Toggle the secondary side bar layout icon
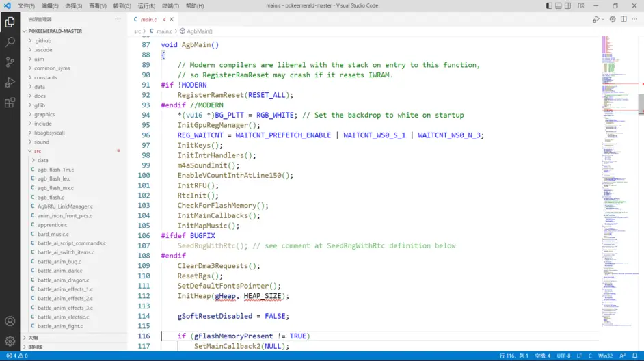Image resolution: width=644 pixels, height=361 pixels. [568, 5]
